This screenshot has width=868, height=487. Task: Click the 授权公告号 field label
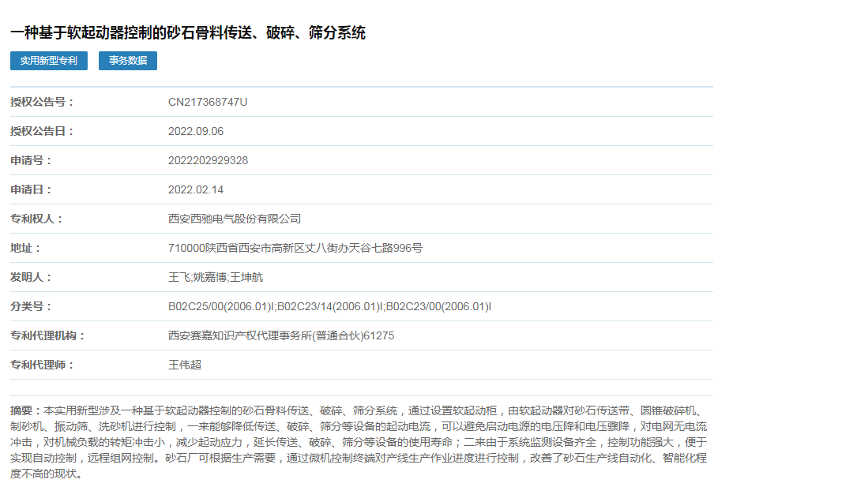coord(42,102)
